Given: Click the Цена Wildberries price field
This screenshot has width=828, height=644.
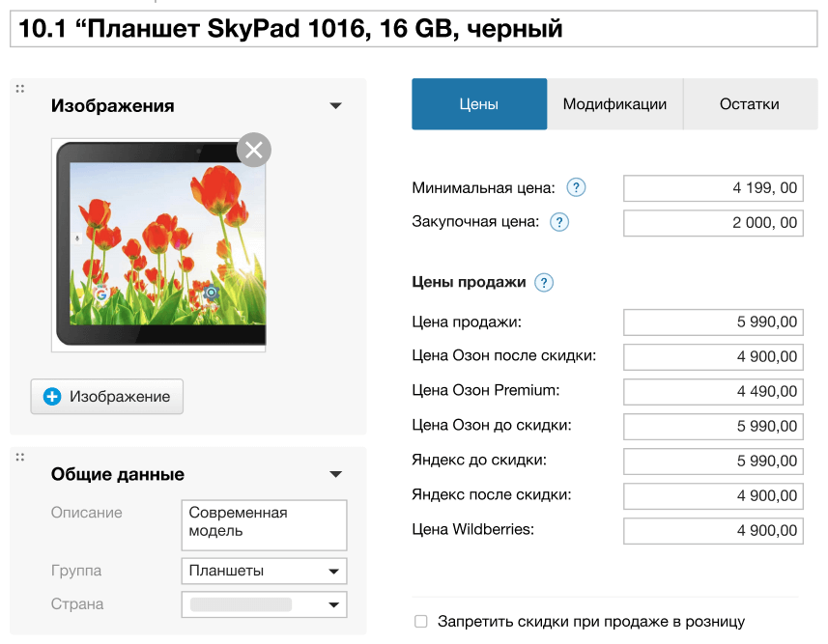Looking at the screenshot, I should [713, 531].
